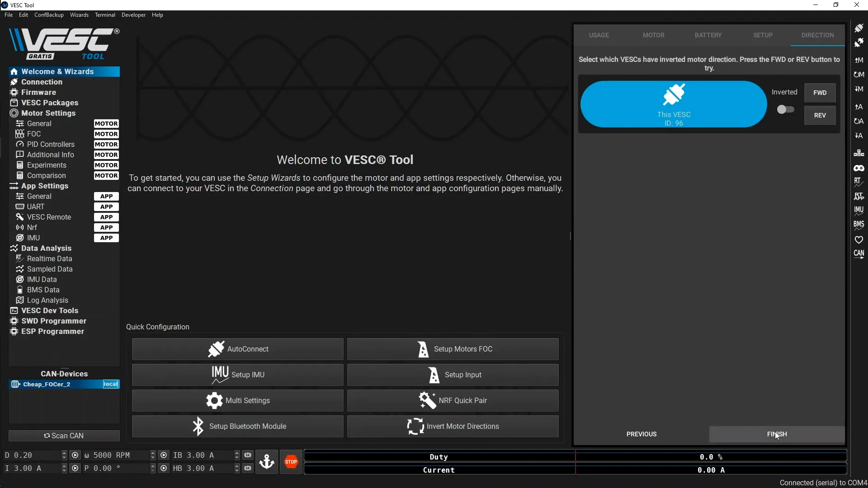Screen dimensions: 868x488
Task: Select FOC under Motor Settings
Action: coord(34,134)
